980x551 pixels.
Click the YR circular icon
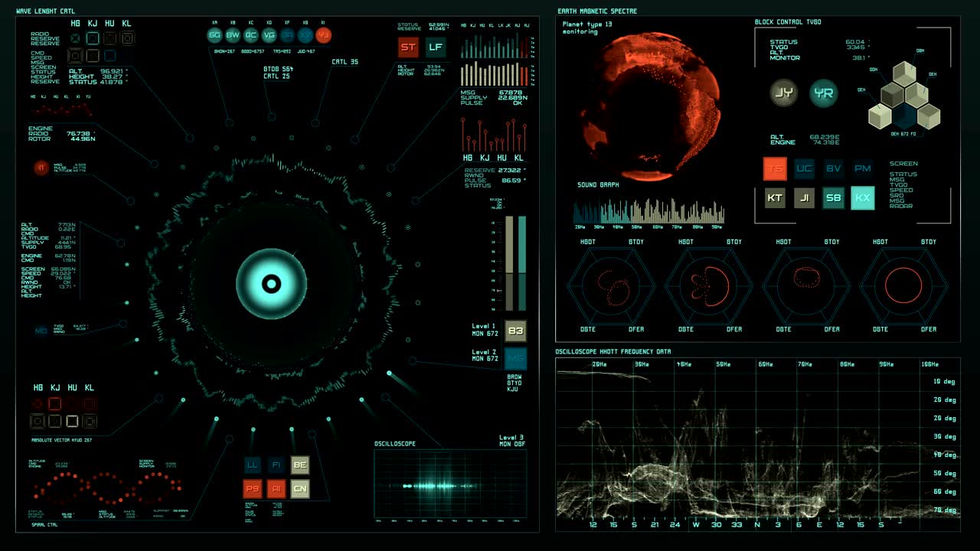point(823,93)
